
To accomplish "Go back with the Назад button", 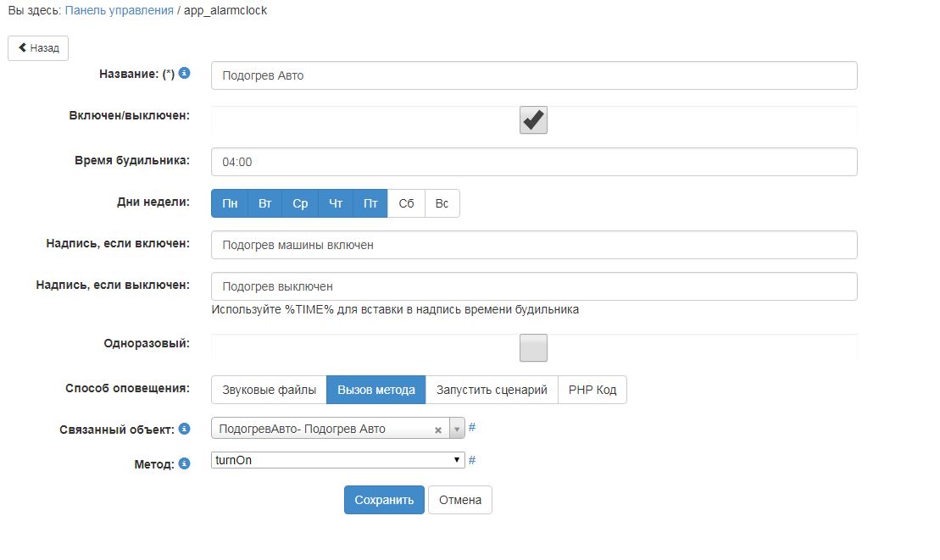I will tap(38, 48).
